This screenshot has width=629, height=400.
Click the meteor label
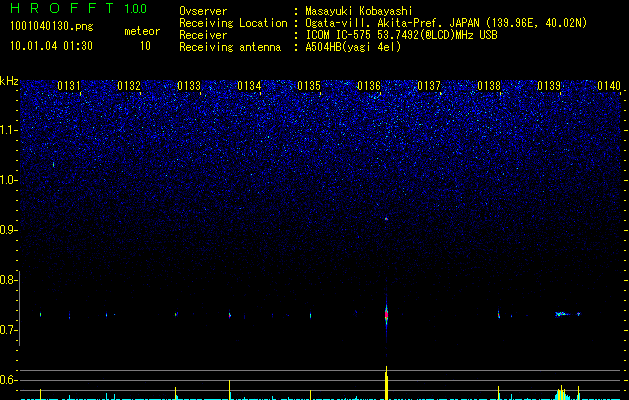click(142, 31)
